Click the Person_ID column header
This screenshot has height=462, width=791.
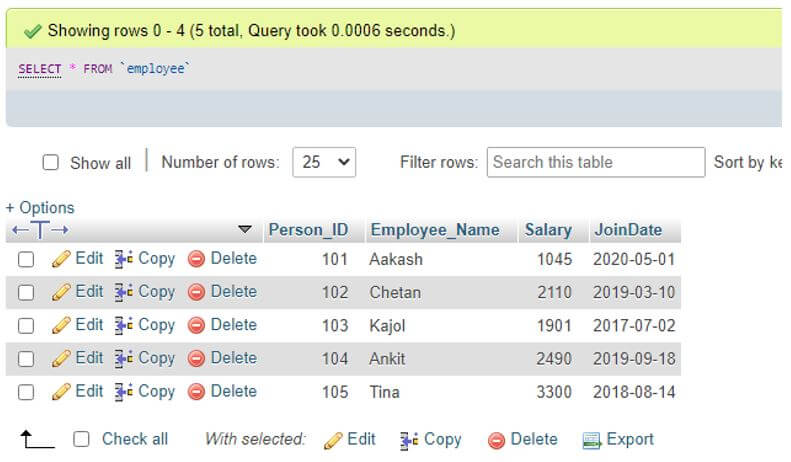308,230
